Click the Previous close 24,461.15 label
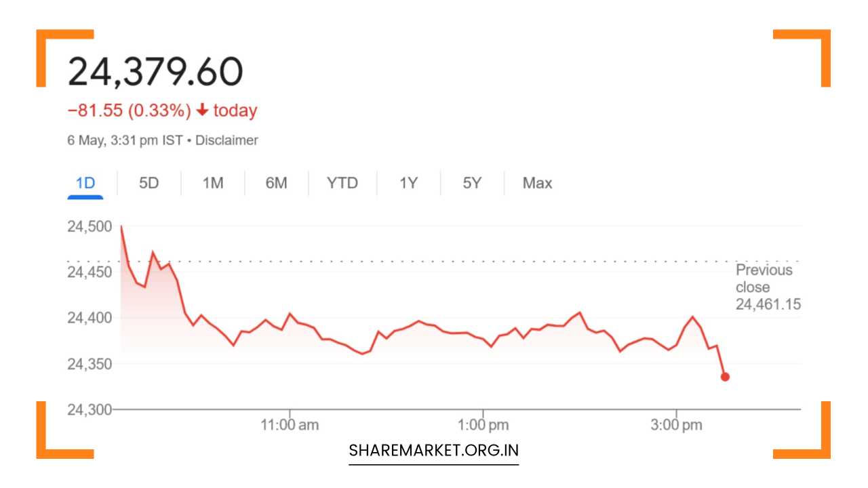The width and height of the screenshot is (868, 488). 768,287
